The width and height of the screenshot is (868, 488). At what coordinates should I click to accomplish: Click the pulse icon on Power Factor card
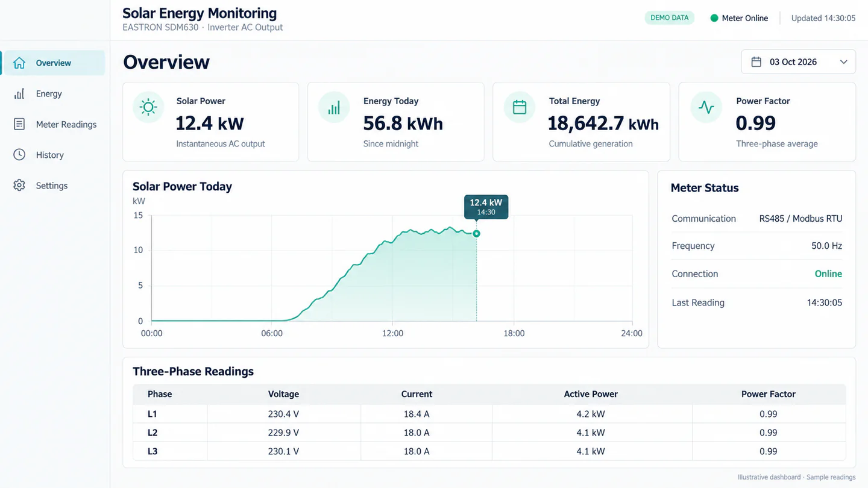pos(706,107)
